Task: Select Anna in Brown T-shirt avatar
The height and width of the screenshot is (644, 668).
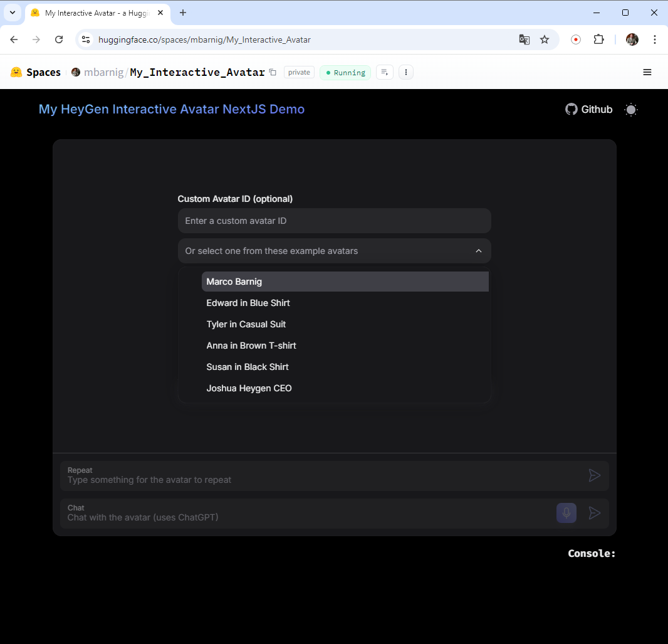Action: (345, 346)
